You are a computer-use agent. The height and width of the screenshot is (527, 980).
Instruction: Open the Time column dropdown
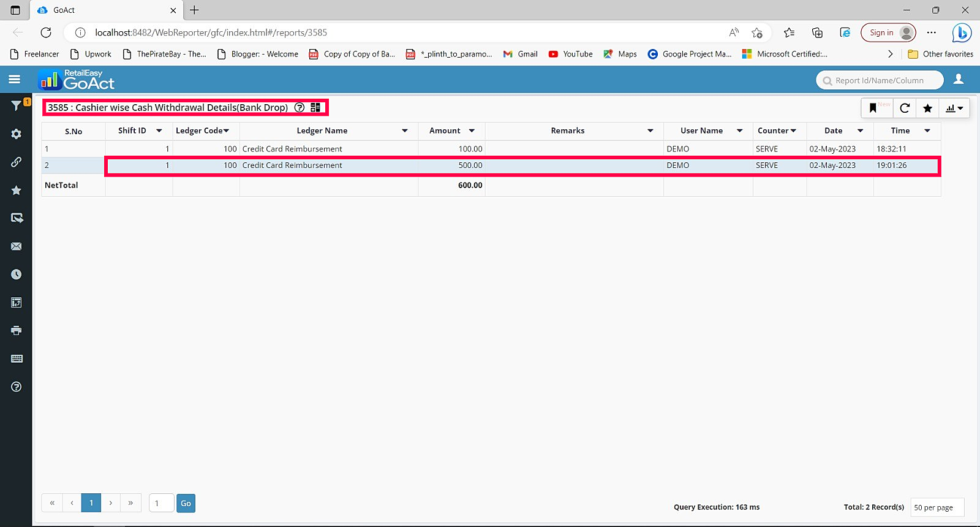927,131
